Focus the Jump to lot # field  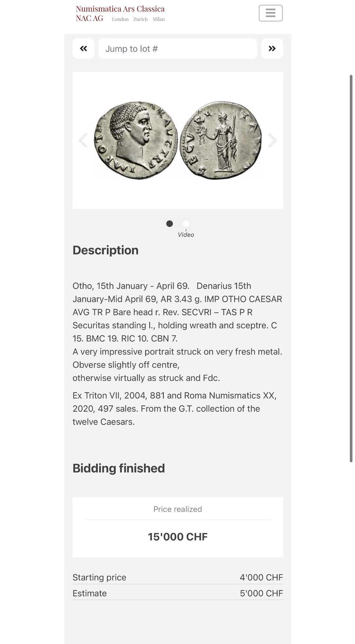coord(178,49)
